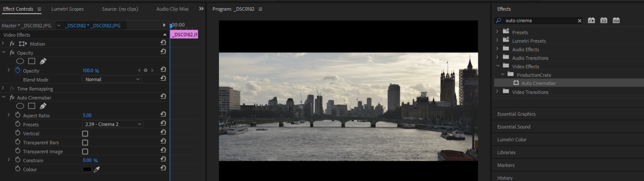644x181 pixels.
Task: Toggle Transparent Bars animation stopwatch
Action: tap(18, 142)
